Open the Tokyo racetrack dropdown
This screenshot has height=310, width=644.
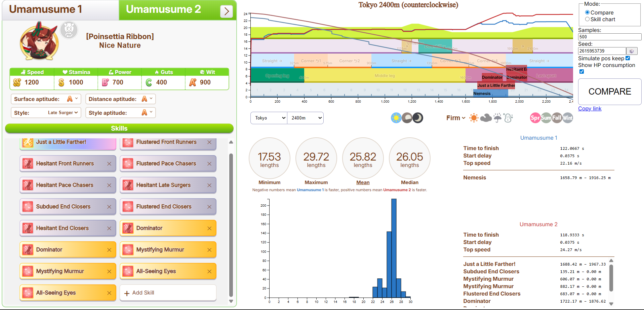269,118
